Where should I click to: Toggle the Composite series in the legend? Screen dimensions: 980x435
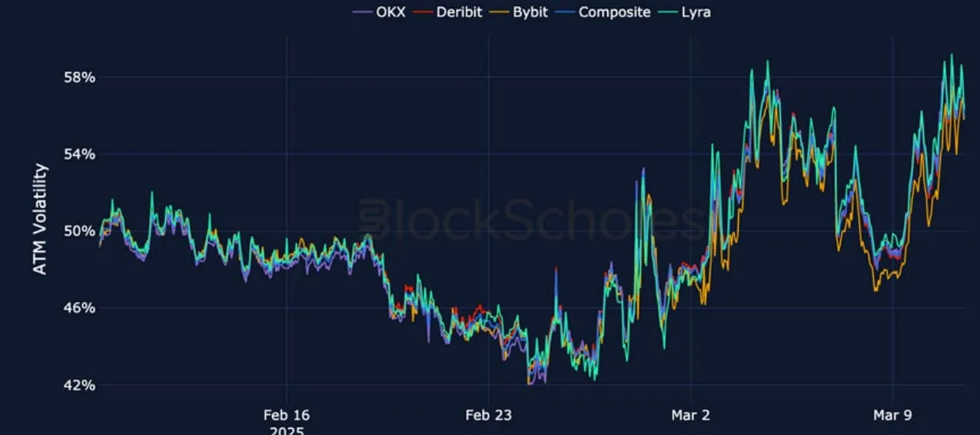click(602, 12)
